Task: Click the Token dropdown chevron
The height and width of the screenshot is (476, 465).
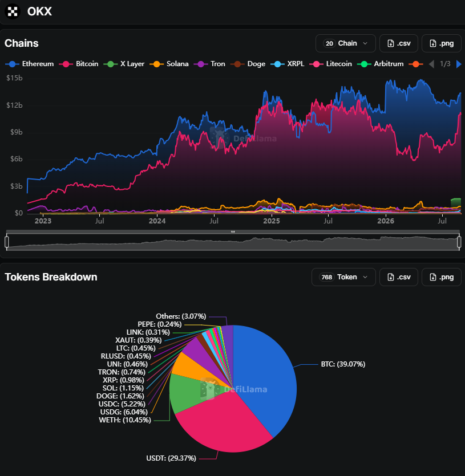Action: pos(365,277)
